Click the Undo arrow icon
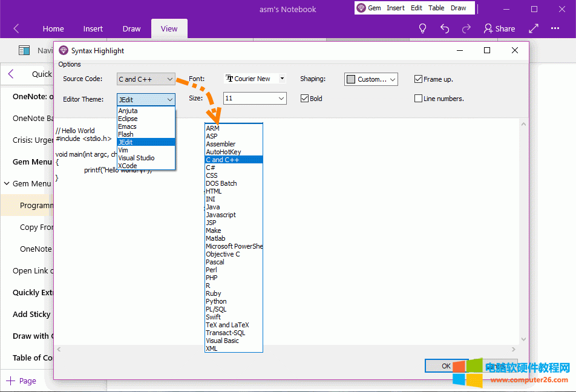Image resolution: width=576 pixels, height=392 pixels. 445,28
